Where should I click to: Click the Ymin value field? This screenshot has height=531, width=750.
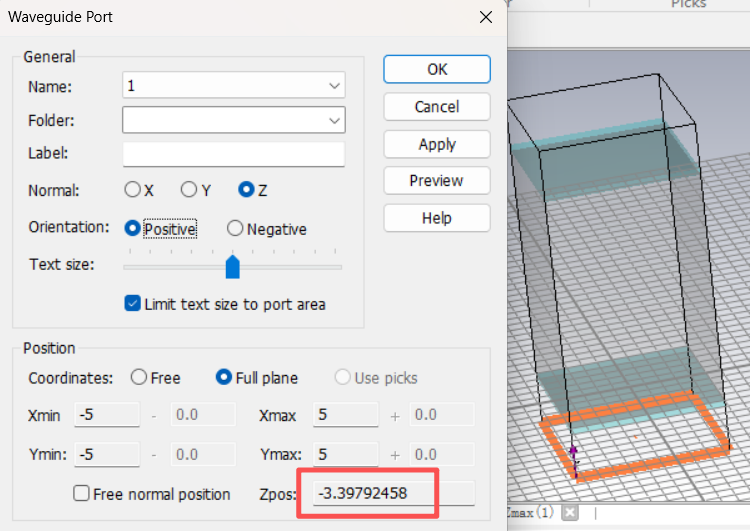click(x=107, y=454)
